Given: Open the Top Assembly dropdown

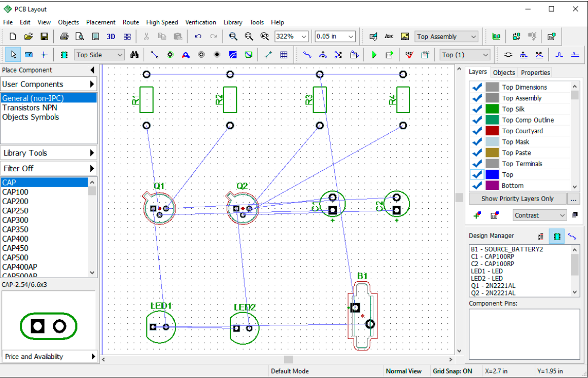Looking at the screenshot, I should tap(472, 36).
